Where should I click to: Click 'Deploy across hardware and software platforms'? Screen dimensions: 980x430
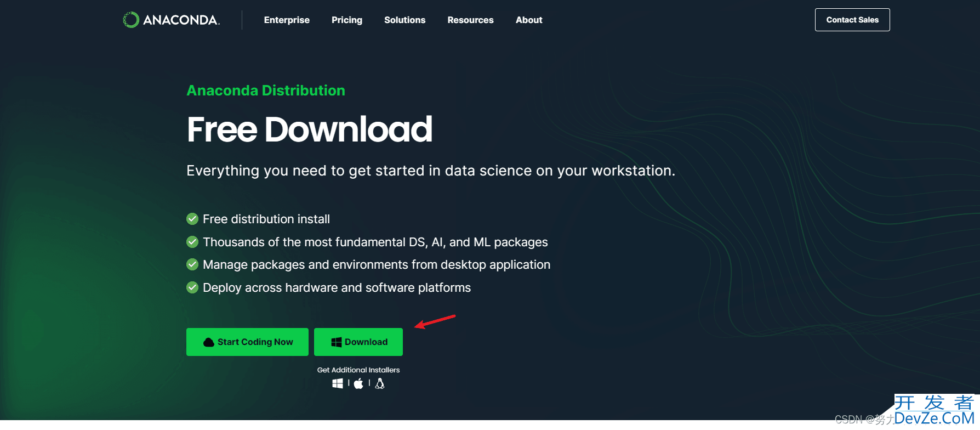coord(337,288)
